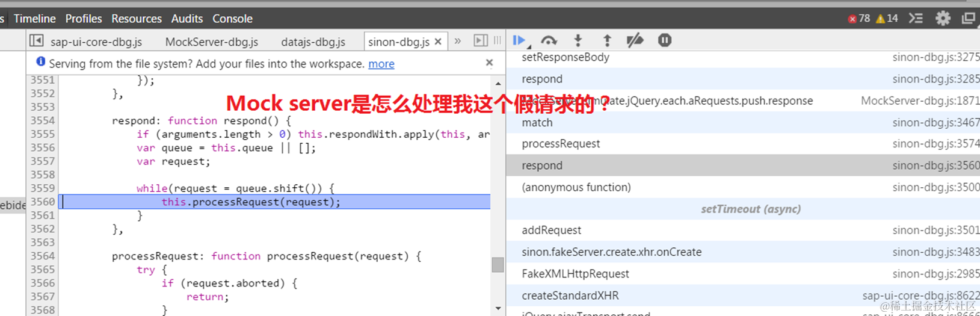Step into next function call
Image resolution: width=980 pixels, height=316 pixels.
(578, 40)
